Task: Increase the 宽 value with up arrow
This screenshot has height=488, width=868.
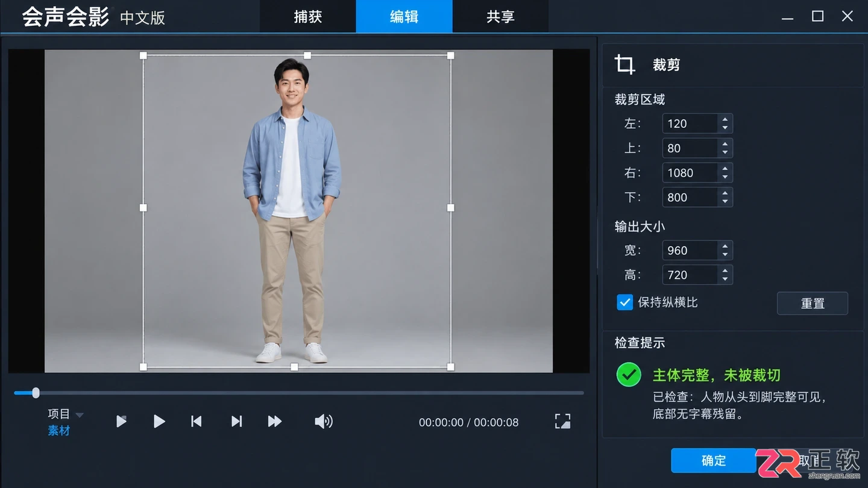Action: tap(725, 245)
